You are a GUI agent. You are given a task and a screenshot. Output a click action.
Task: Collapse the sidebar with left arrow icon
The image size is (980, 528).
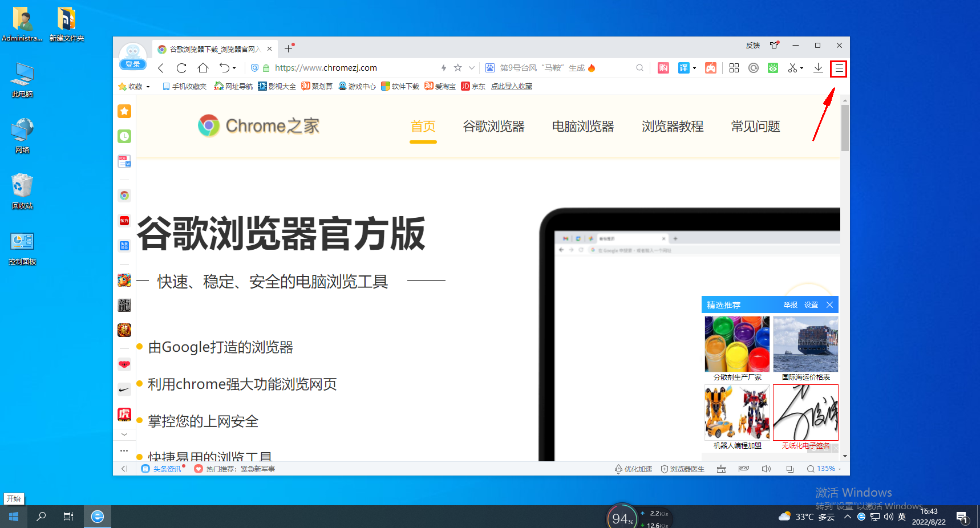[x=124, y=469]
